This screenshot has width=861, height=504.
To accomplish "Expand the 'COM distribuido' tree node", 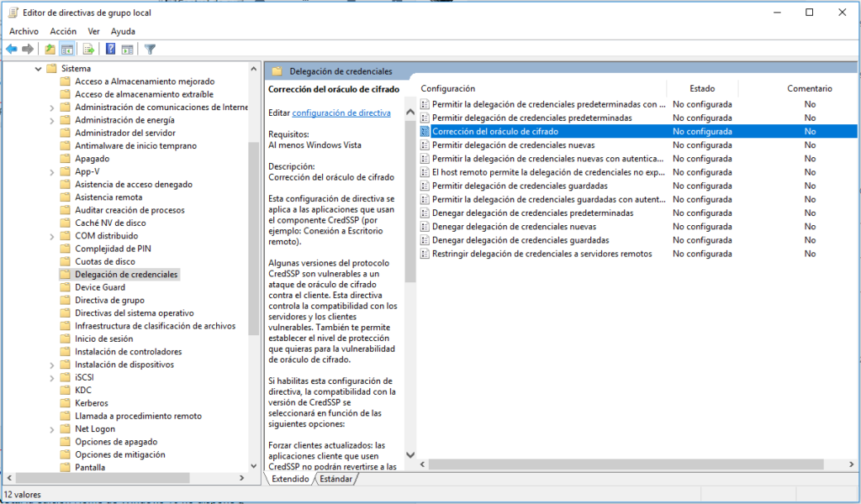I will pos(52,236).
